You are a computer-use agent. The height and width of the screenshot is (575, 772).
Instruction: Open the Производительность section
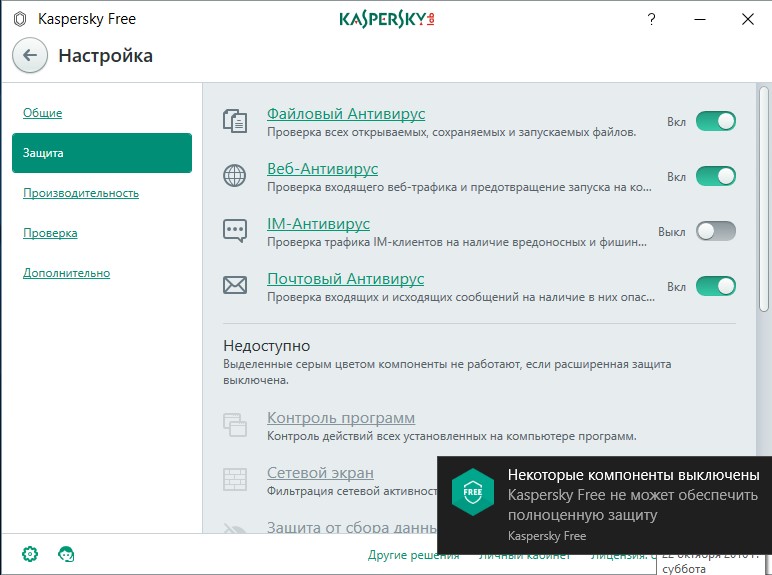(81, 193)
